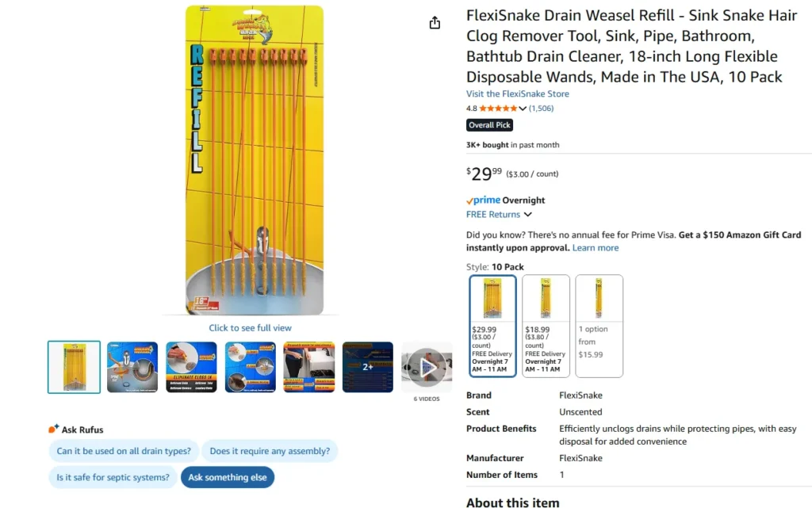The image size is (812, 508).
Task: Click the Rufus sparkles icon
Action: [x=55, y=428]
